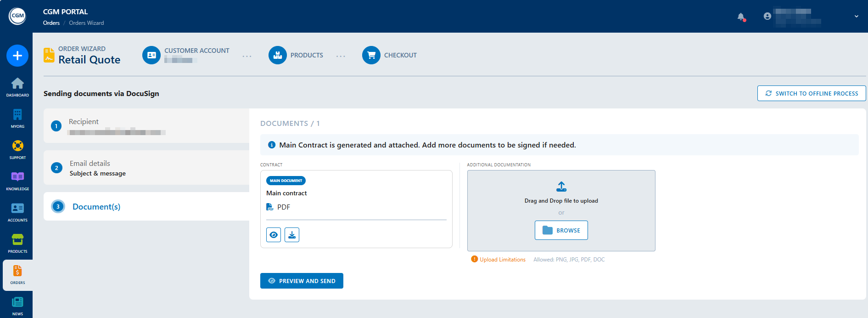Open Orders from the sidebar

pos(17,275)
